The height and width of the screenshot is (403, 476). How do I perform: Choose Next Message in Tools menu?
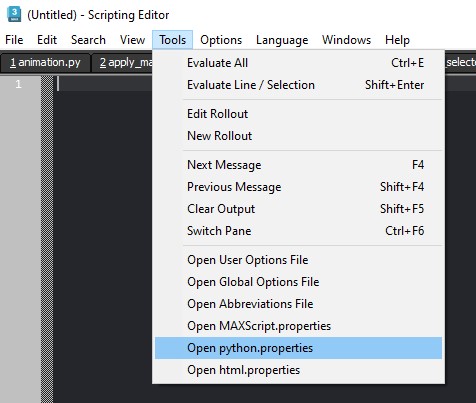point(298,165)
